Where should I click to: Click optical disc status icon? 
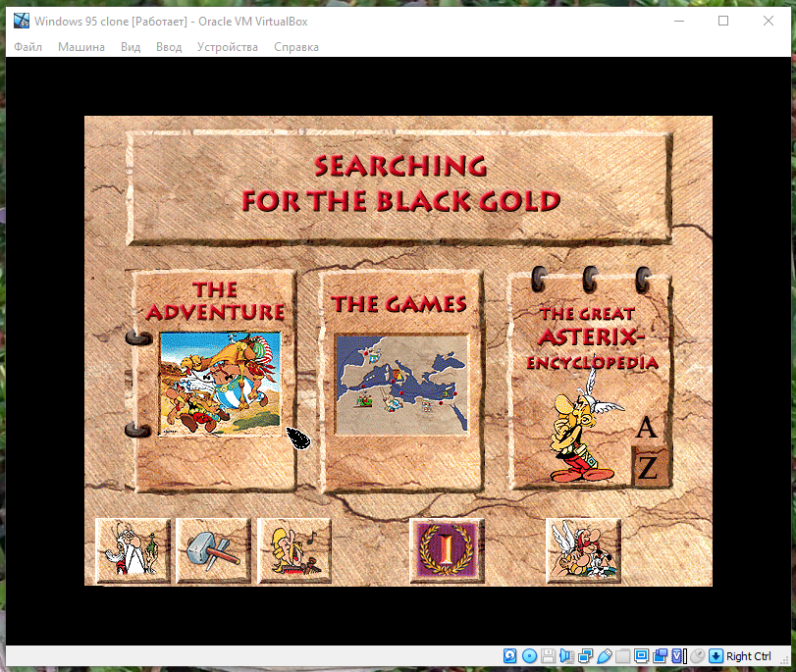coord(529,655)
